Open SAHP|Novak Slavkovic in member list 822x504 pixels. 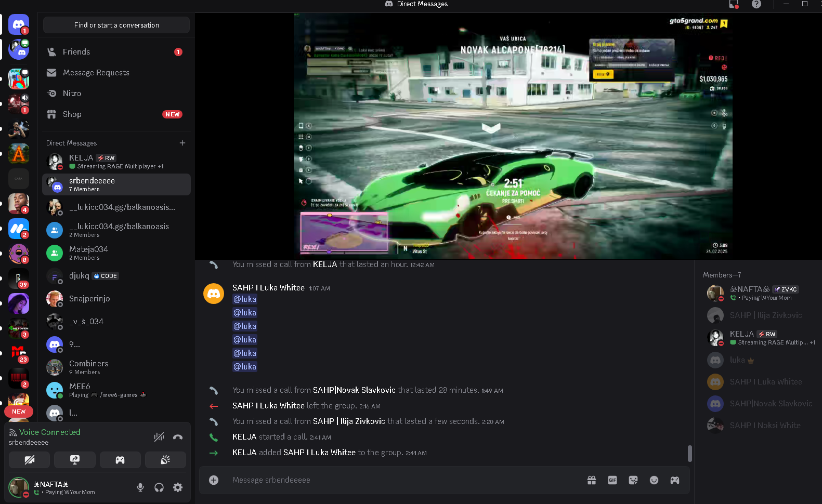coord(760,404)
